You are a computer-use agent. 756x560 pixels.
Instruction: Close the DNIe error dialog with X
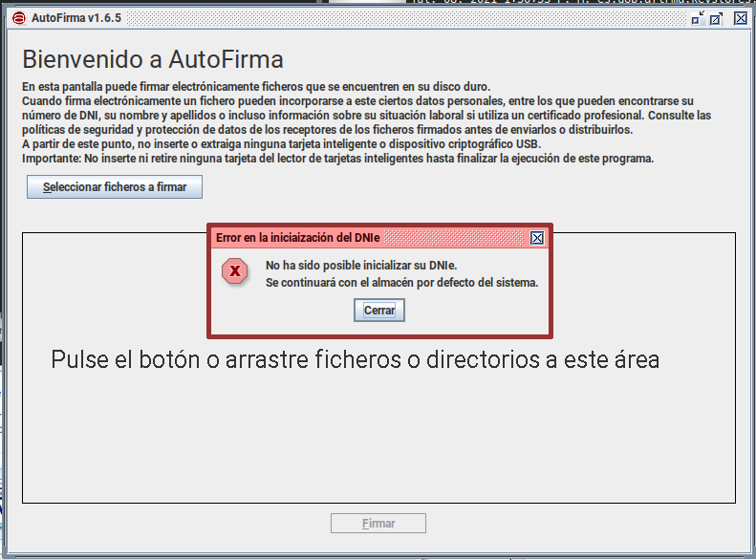[537, 238]
